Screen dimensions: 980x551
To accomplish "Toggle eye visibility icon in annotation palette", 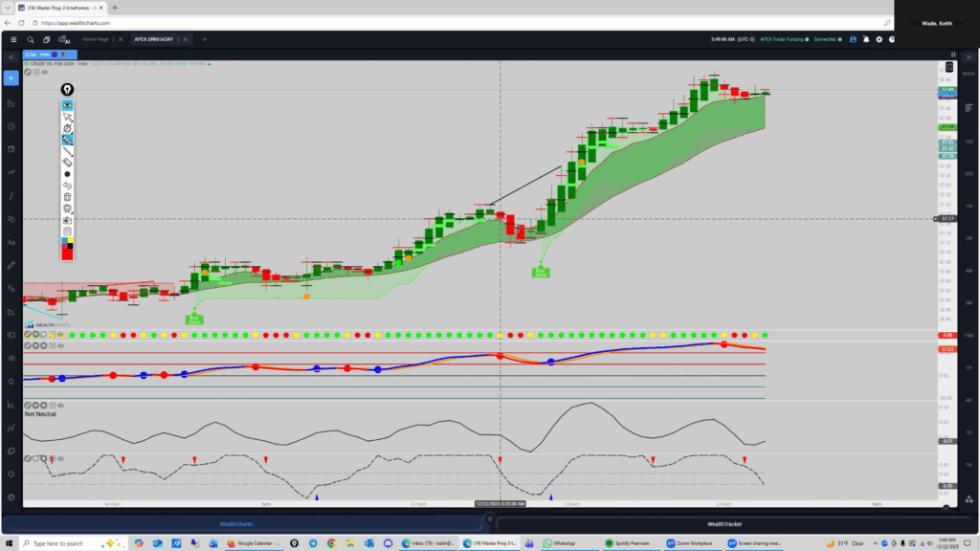I will tap(68, 105).
